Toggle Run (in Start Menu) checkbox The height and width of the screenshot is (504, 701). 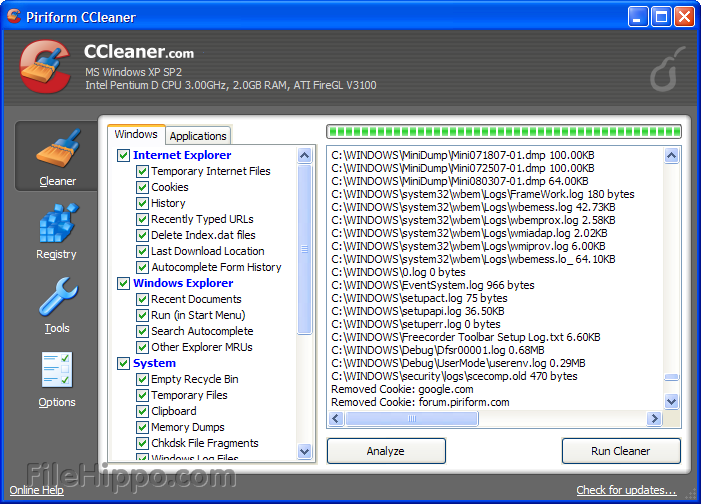(142, 315)
